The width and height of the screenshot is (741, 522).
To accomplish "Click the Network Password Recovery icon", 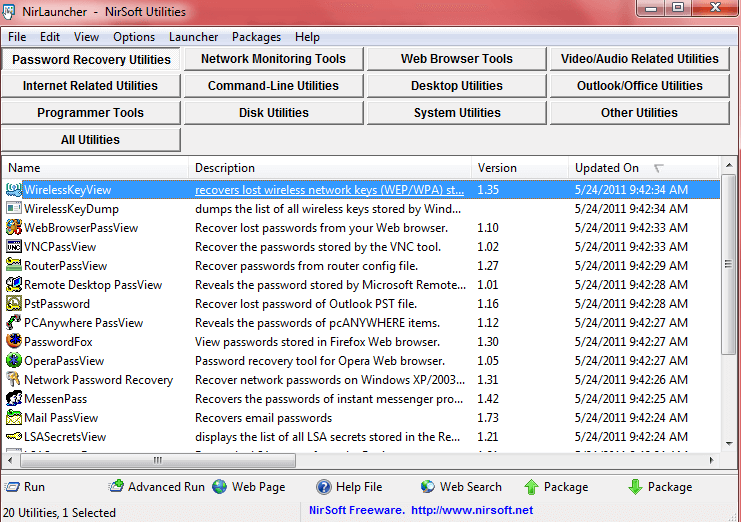I will (x=14, y=379).
